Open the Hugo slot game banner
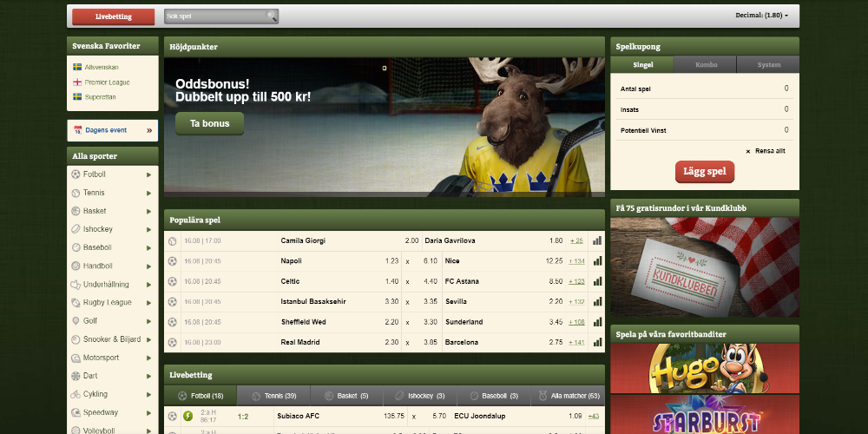Screen dimensions: 868x434 point(705,368)
